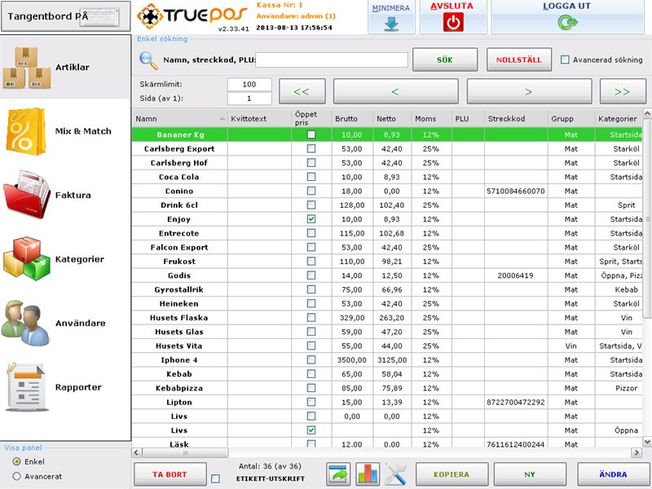Go to previous page with < button
The image size is (652, 489).
pos(395,91)
